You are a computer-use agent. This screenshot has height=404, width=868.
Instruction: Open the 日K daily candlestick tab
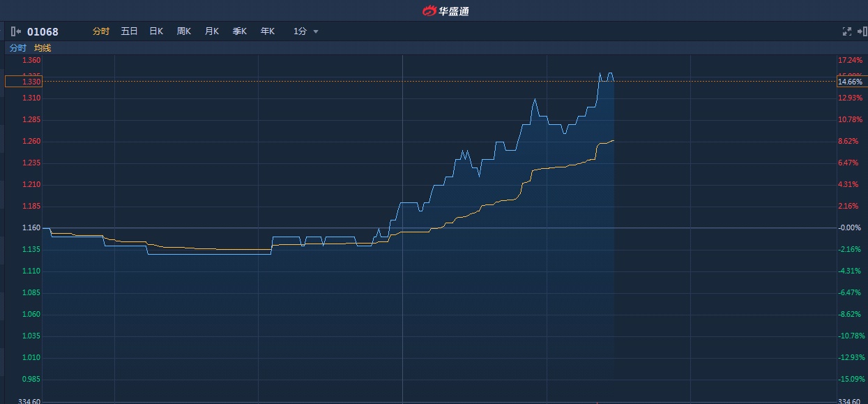pyautogui.click(x=156, y=31)
